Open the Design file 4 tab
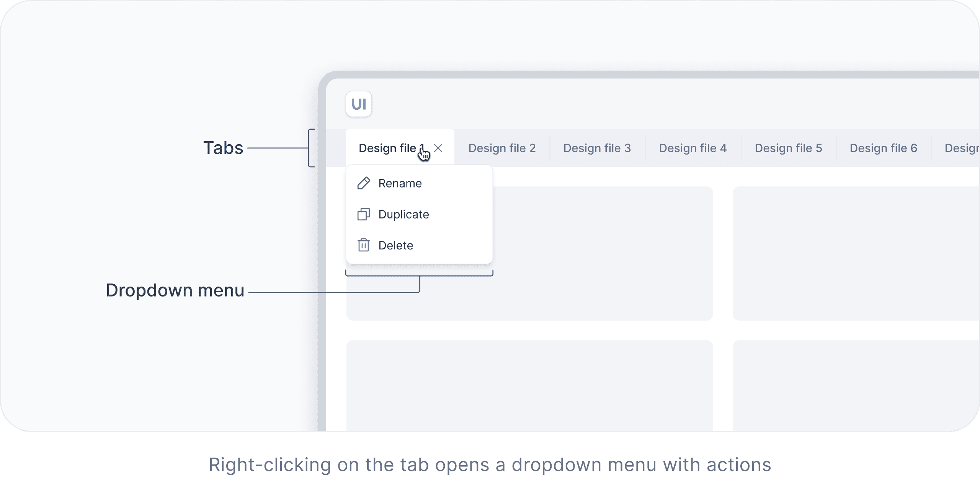This screenshot has width=980, height=479. tap(693, 148)
